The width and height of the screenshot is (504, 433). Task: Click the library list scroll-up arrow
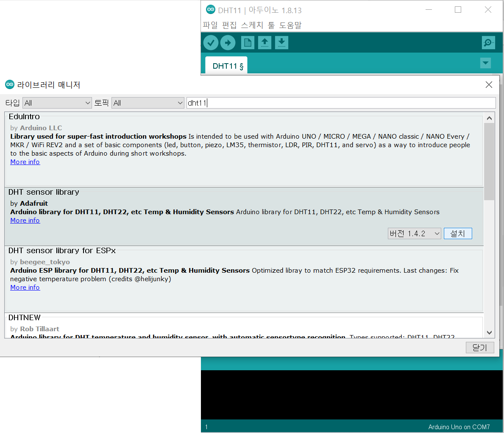[x=489, y=118]
